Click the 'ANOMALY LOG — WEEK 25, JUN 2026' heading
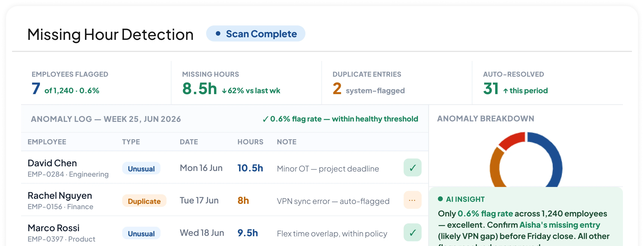 [x=106, y=119]
